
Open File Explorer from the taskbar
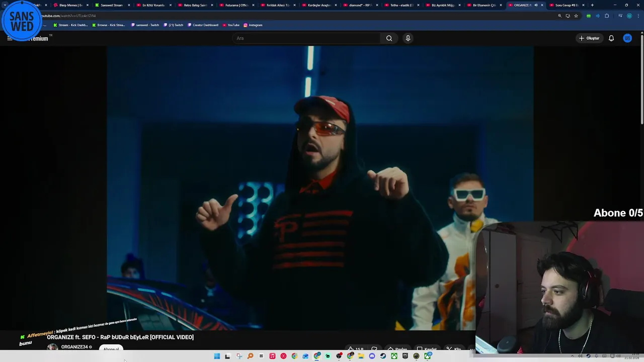click(361, 356)
